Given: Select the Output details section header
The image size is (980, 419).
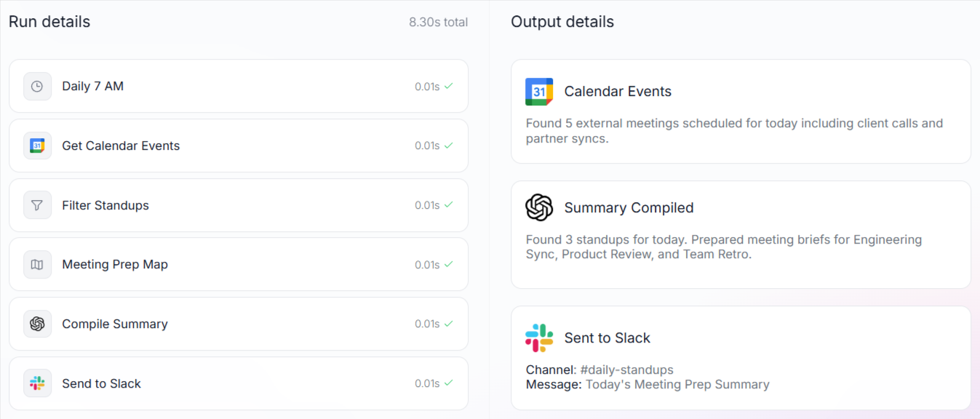Looking at the screenshot, I should [562, 22].
